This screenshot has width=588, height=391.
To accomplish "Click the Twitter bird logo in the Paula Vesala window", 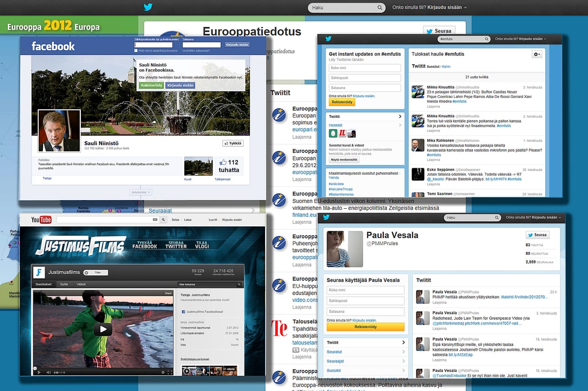I will tap(326, 217).
